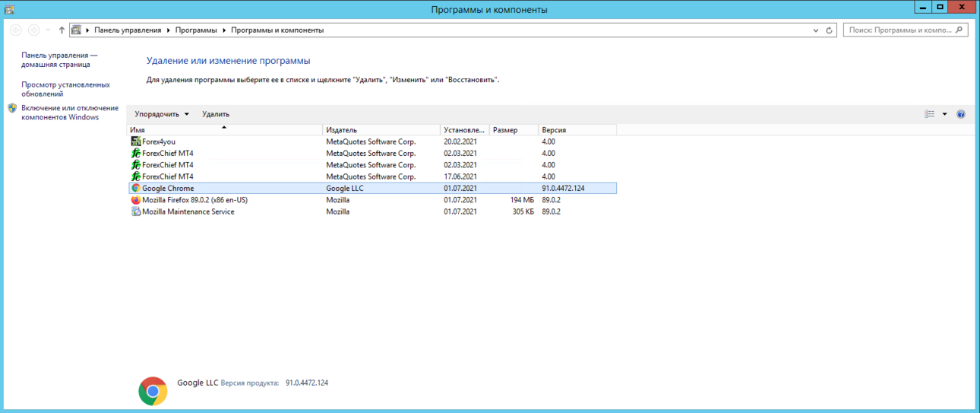980x413 pixels.
Task: Select Mozilla Maintenance Service entry
Action: click(x=188, y=211)
